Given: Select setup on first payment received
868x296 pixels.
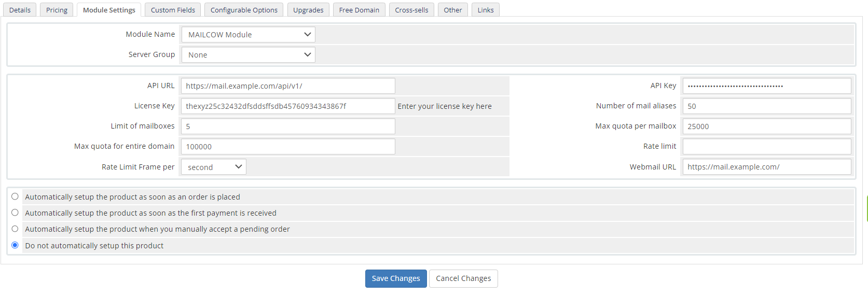Looking at the screenshot, I should (x=15, y=213).
